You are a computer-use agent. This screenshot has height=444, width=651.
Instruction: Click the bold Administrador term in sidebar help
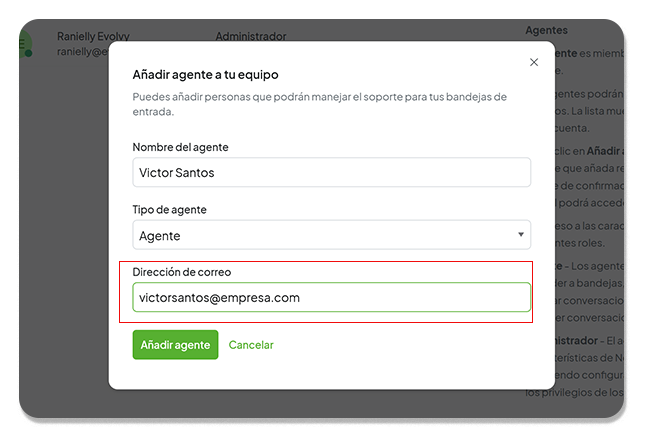click(x=576, y=341)
